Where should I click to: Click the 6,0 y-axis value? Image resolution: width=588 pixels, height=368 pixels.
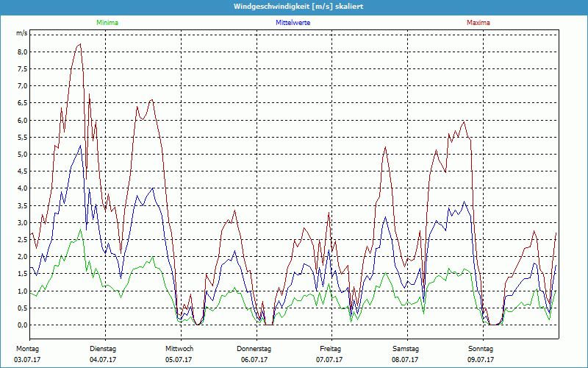pos(23,120)
